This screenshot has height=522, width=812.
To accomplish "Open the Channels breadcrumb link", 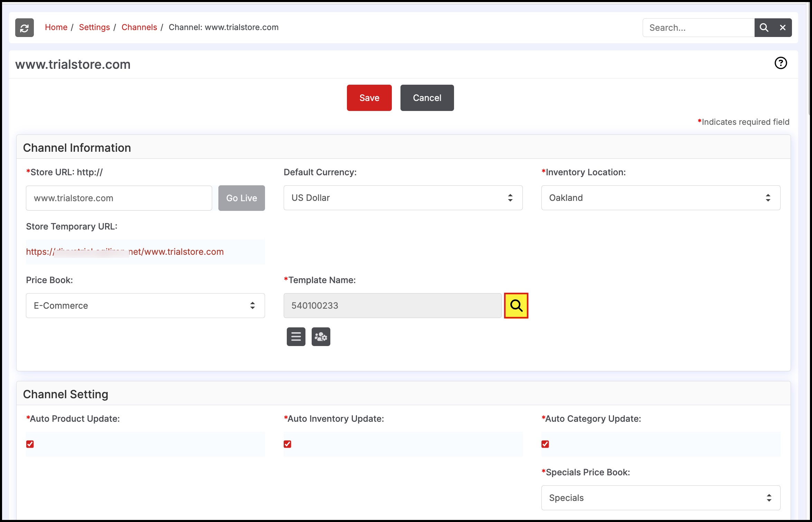I will (139, 27).
